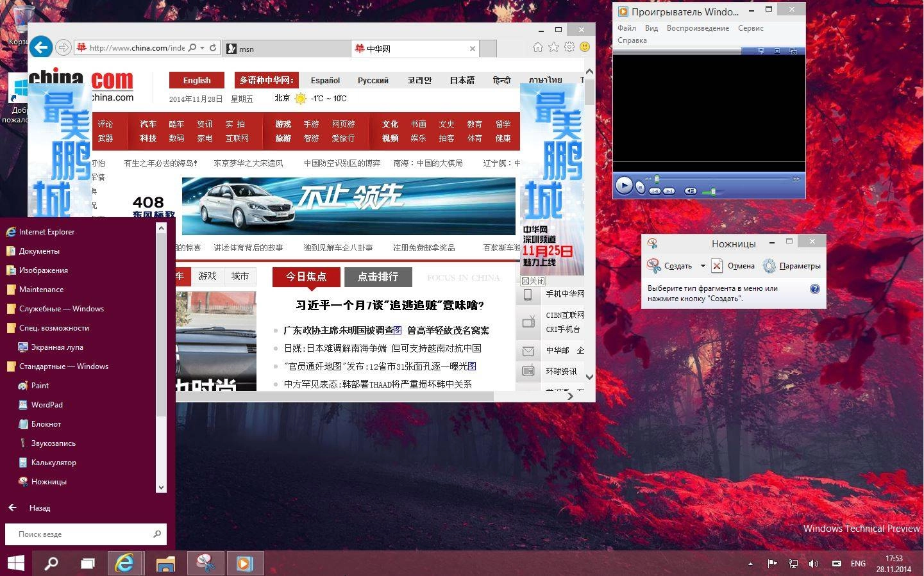
Task: Close the right side ad via 关闭
Action: point(533,281)
